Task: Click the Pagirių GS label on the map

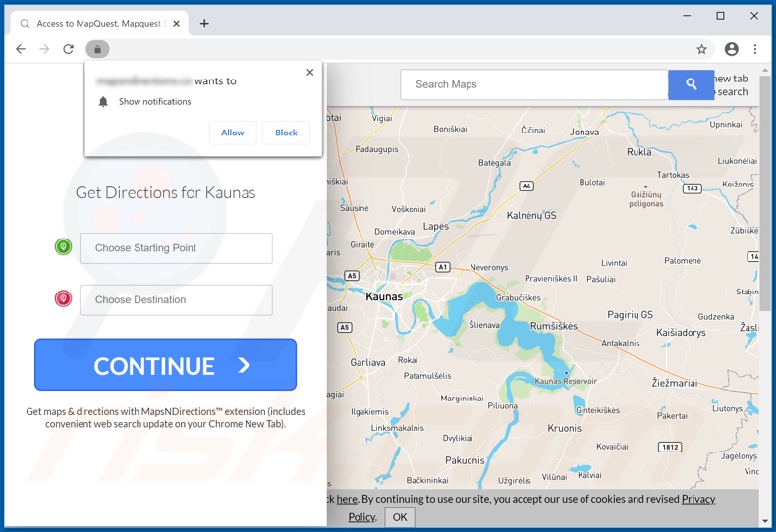Action: click(x=630, y=314)
